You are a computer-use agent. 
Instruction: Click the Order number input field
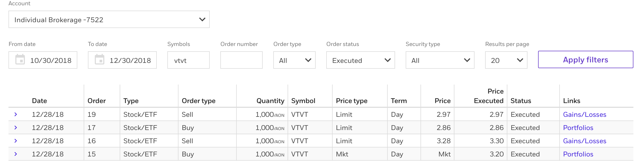pyautogui.click(x=241, y=60)
